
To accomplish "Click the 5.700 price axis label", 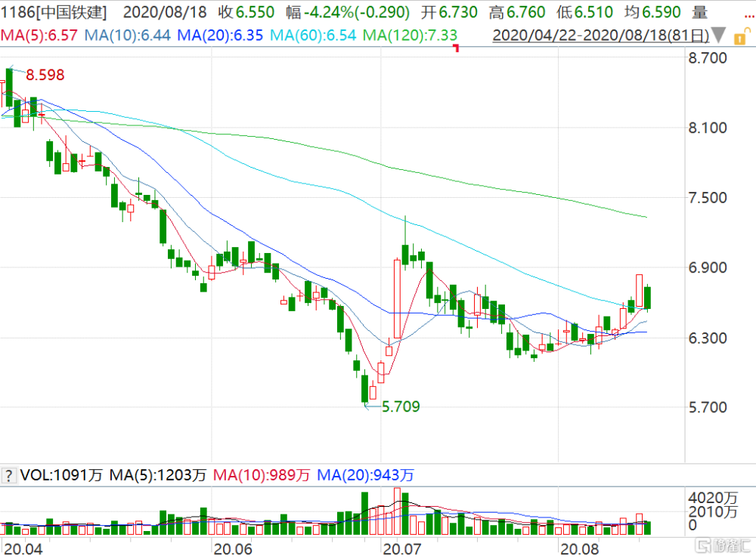I will point(708,408).
